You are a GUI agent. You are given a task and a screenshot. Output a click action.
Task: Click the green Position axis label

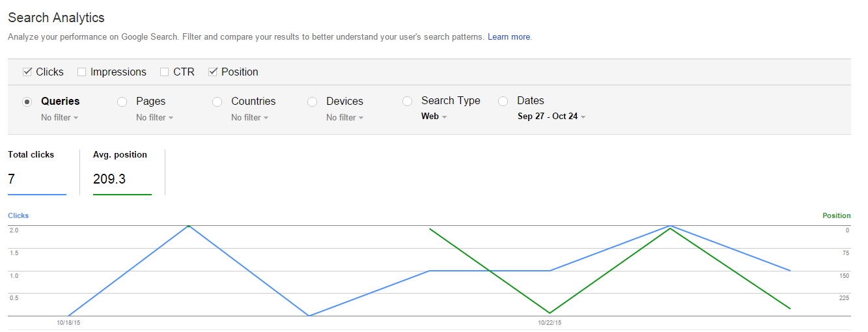point(837,215)
